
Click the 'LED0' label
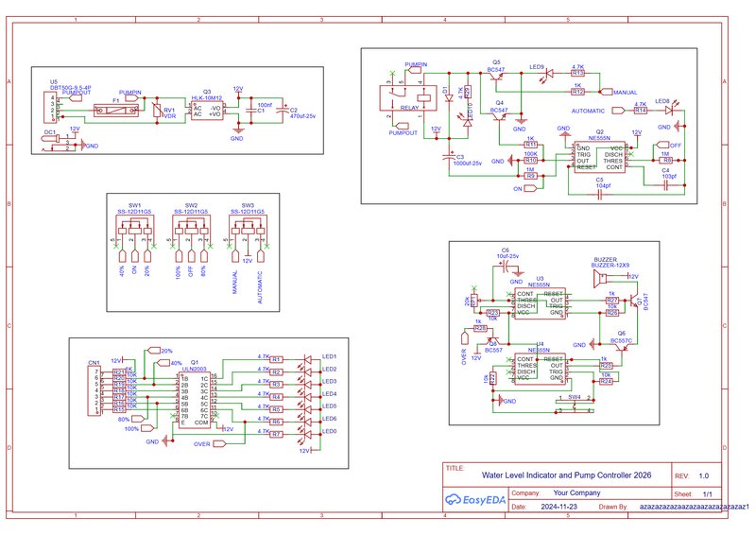[x=329, y=431]
